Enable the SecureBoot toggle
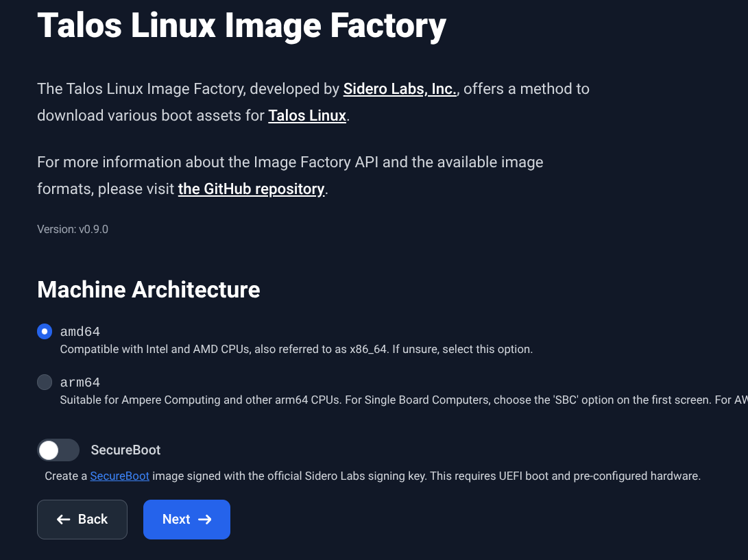Screen dimensions: 748x560 (58, 450)
